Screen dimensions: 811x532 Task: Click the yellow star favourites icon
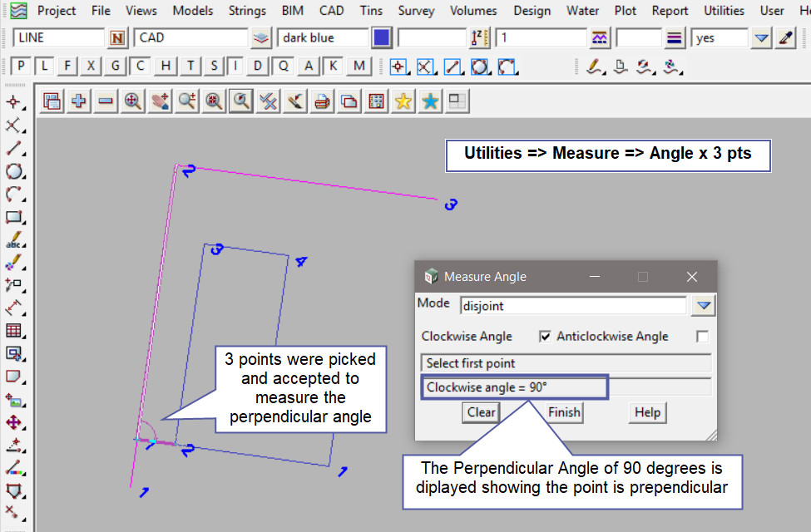click(403, 101)
